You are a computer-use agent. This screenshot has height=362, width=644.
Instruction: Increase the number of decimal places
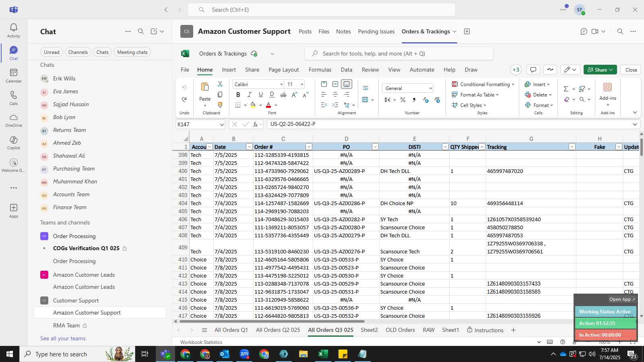pyautogui.click(x=426, y=100)
